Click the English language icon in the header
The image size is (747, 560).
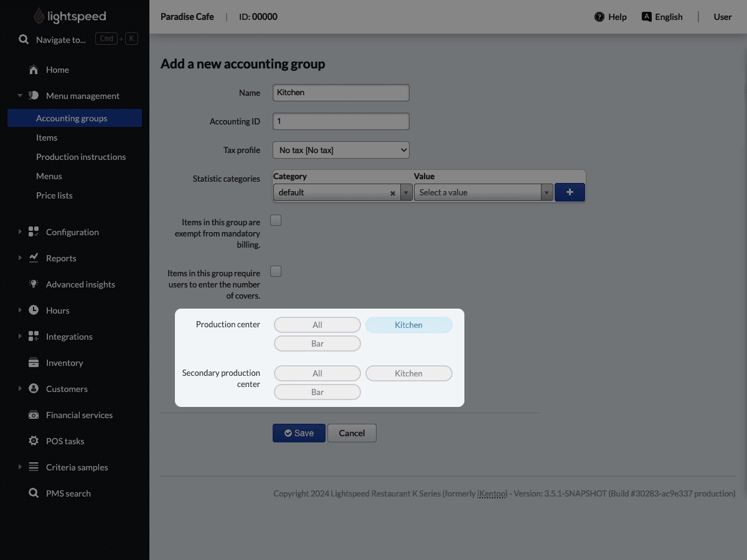[647, 17]
